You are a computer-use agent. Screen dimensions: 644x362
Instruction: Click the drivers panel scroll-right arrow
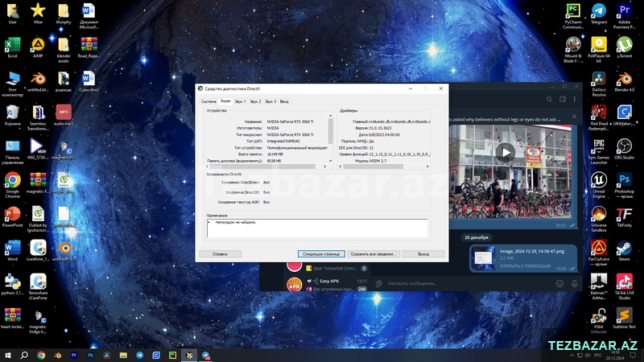(427, 167)
